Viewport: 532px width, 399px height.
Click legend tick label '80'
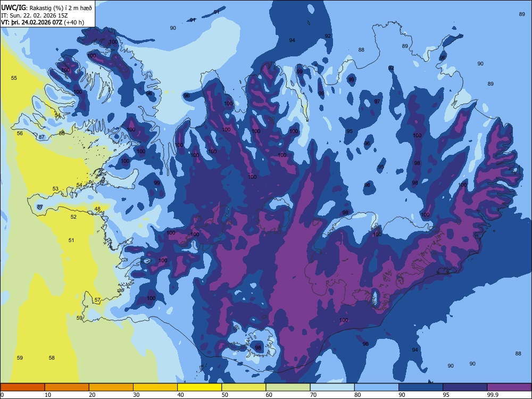(x=358, y=395)
